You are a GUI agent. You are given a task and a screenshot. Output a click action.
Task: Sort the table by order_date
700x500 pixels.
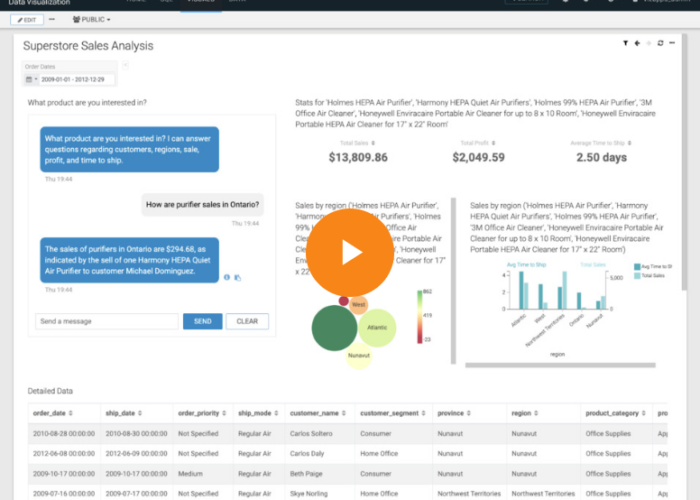pyautogui.click(x=71, y=413)
